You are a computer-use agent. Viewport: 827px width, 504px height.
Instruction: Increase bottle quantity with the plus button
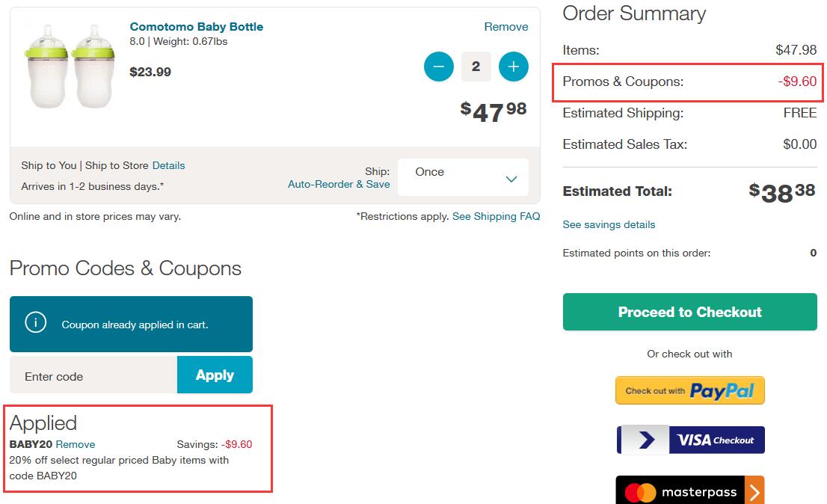click(x=513, y=67)
